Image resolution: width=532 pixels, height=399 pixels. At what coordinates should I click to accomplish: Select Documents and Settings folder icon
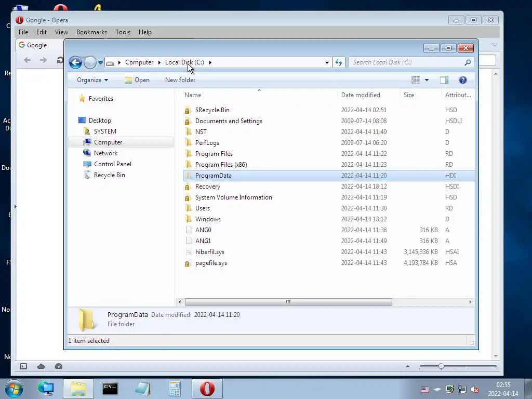click(x=188, y=121)
